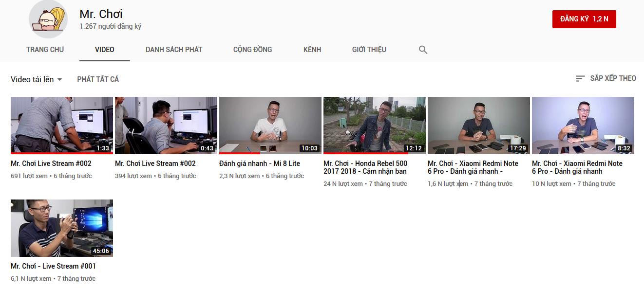
Task: Click the Đánh giá nhanh - Mi 8 Lite title
Action: 260,163
